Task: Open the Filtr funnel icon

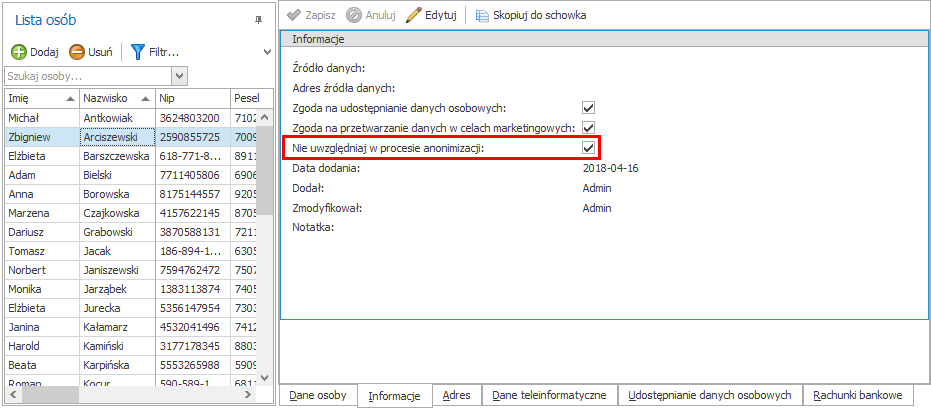Action: [x=138, y=51]
